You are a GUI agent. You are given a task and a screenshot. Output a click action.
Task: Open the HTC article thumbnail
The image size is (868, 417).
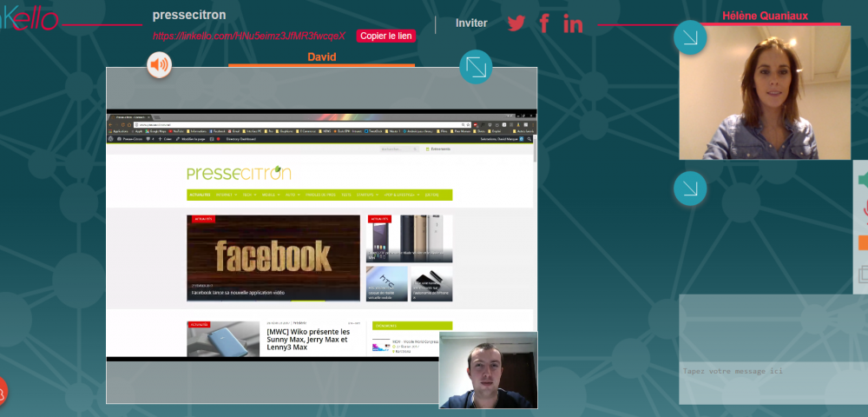[x=387, y=283]
